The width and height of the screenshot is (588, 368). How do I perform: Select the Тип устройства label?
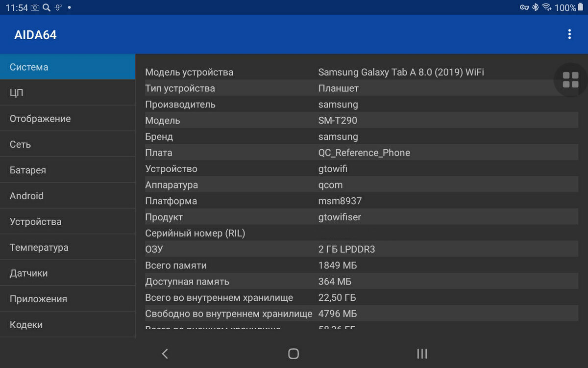(x=180, y=89)
